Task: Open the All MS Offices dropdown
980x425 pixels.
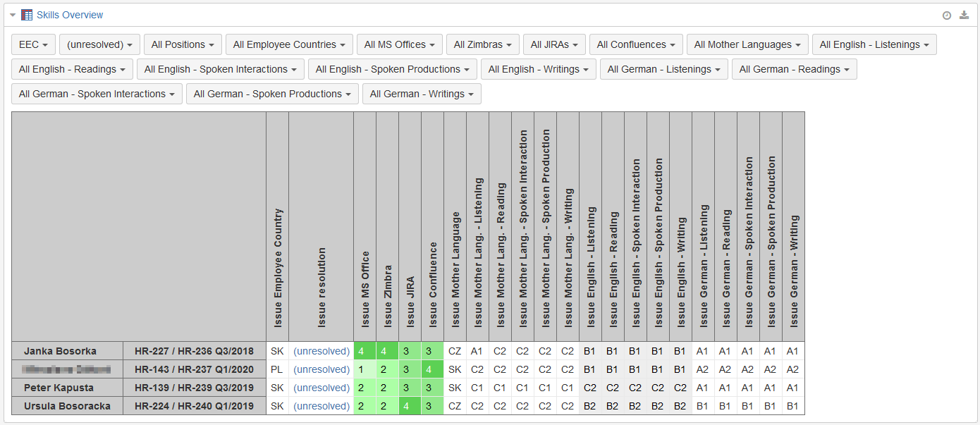Action: [400, 44]
